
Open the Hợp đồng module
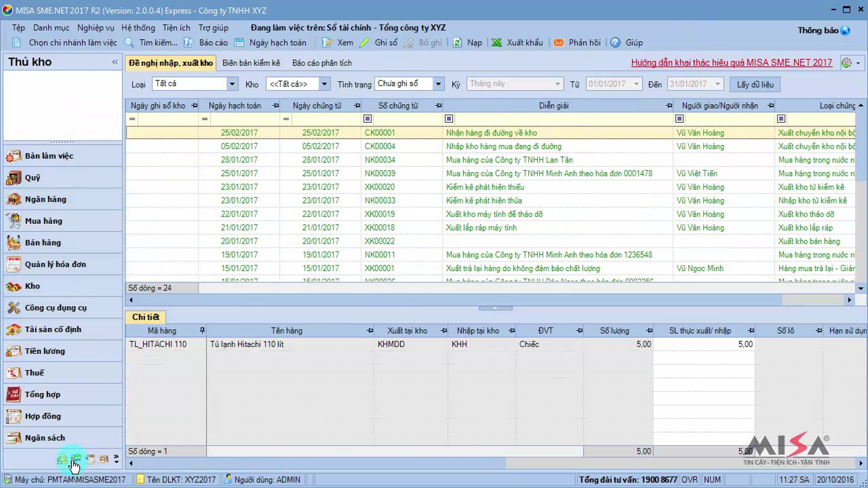point(63,416)
